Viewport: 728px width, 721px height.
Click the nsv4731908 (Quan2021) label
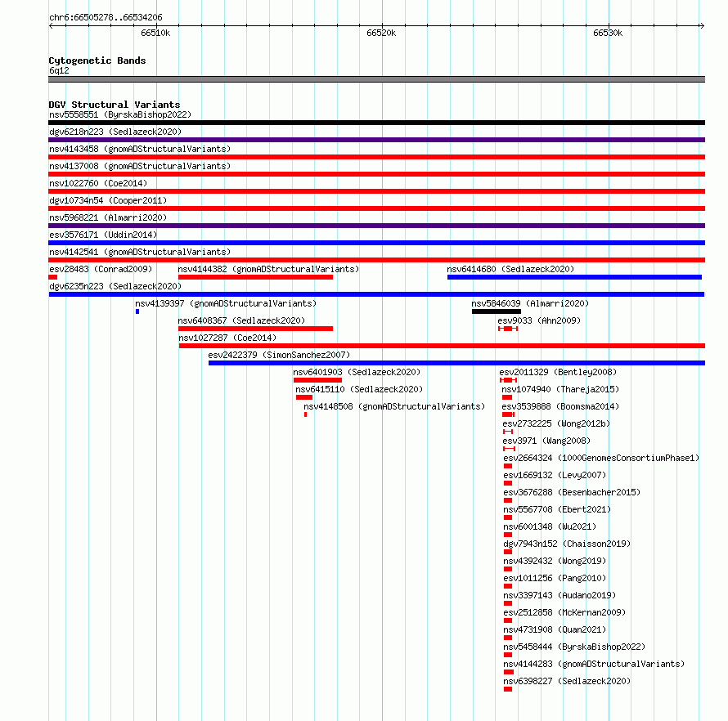[x=555, y=629]
